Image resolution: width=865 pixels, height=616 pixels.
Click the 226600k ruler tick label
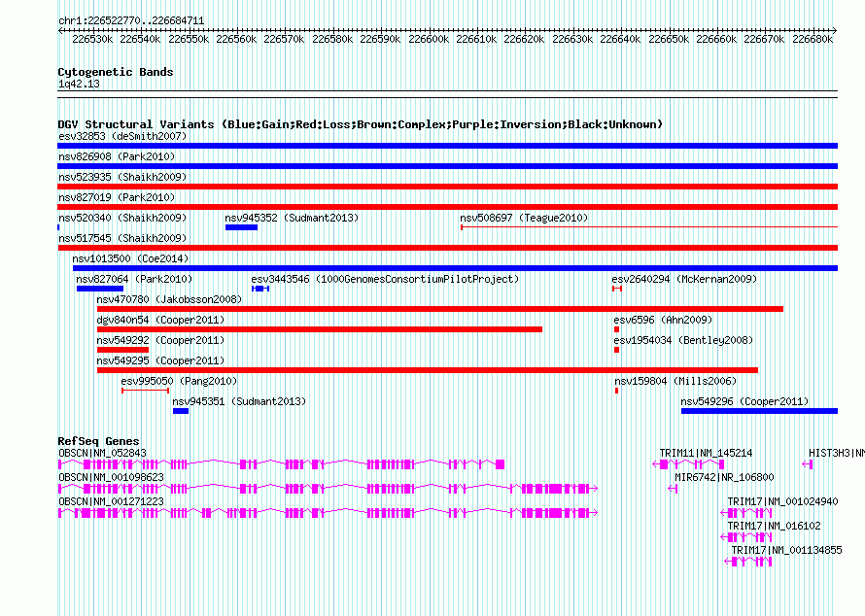tap(429, 39)
